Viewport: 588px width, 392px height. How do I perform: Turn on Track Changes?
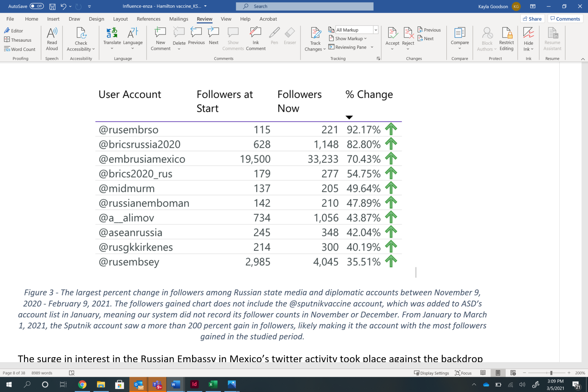[315, 39]
